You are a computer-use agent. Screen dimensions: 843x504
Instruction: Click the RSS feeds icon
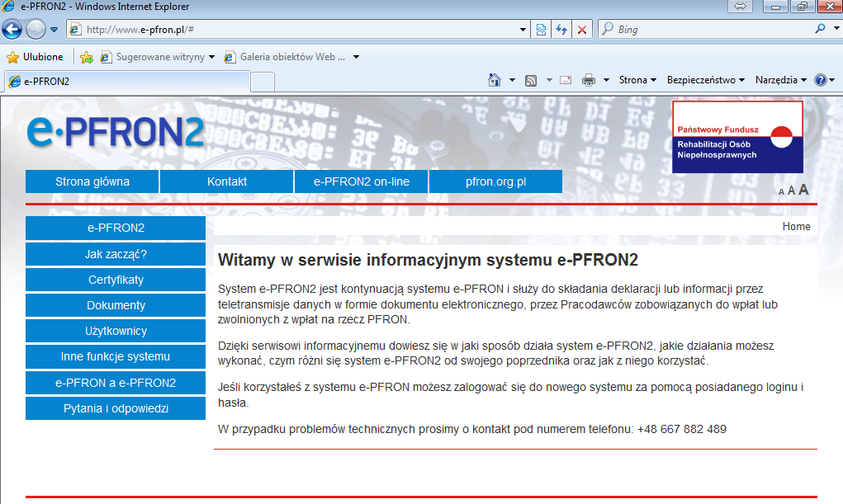531,81
